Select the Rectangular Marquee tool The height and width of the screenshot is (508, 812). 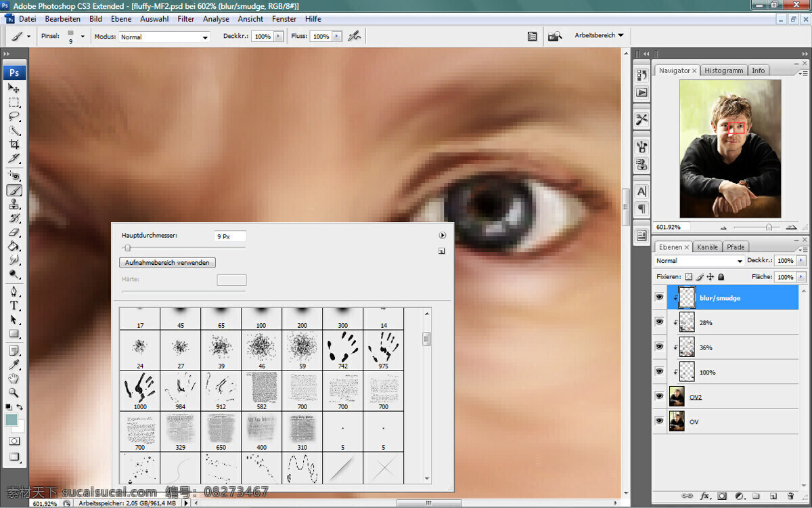pyautogui.click(x=14, y=102)
